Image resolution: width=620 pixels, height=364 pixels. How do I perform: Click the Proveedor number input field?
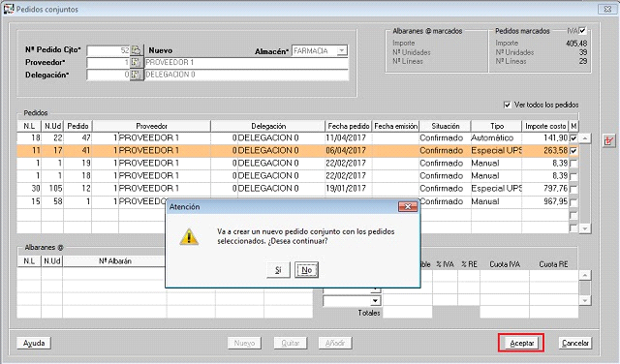coord(108,63)
